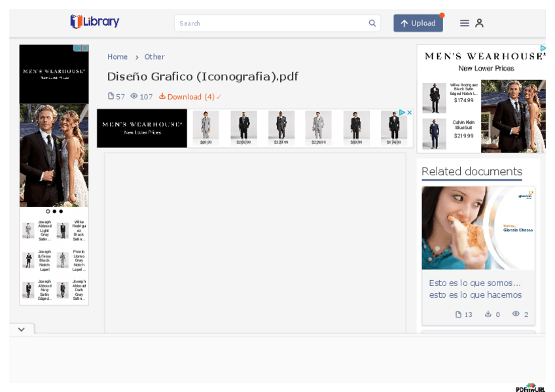555x392 pixels.
Task: Click the AdChoices icon on banner ad
Action: coord(402,113)
